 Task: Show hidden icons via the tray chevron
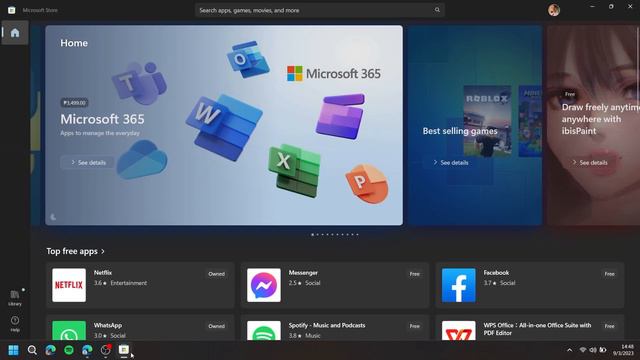point(569,350)
